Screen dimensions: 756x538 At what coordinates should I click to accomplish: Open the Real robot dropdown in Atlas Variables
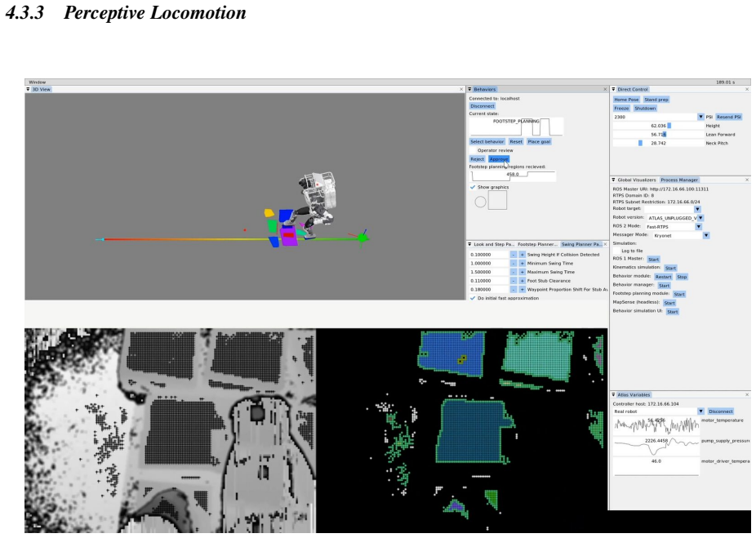700,411
